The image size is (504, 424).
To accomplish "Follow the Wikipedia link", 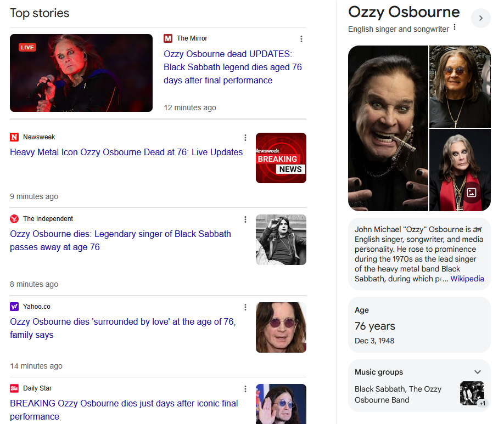I will tap(467, 279).
